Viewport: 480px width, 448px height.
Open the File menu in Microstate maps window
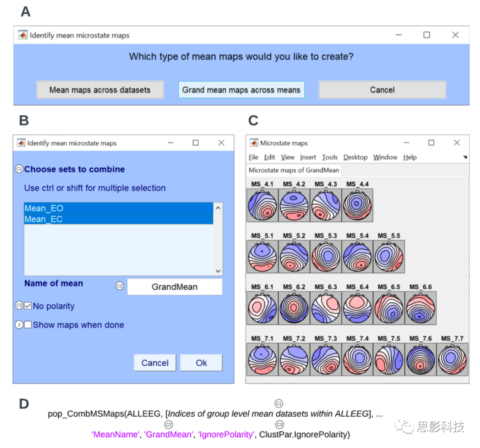[x=253, y=157]
